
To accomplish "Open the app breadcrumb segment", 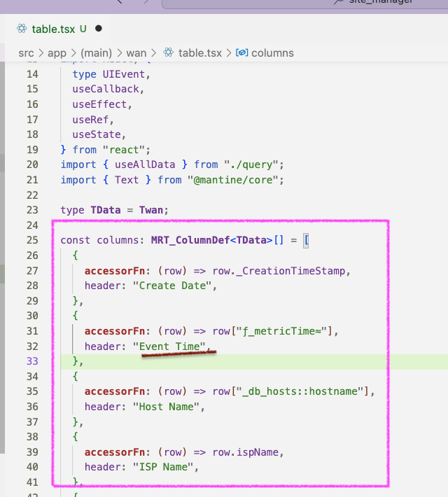I will click(x=57, y=53).
